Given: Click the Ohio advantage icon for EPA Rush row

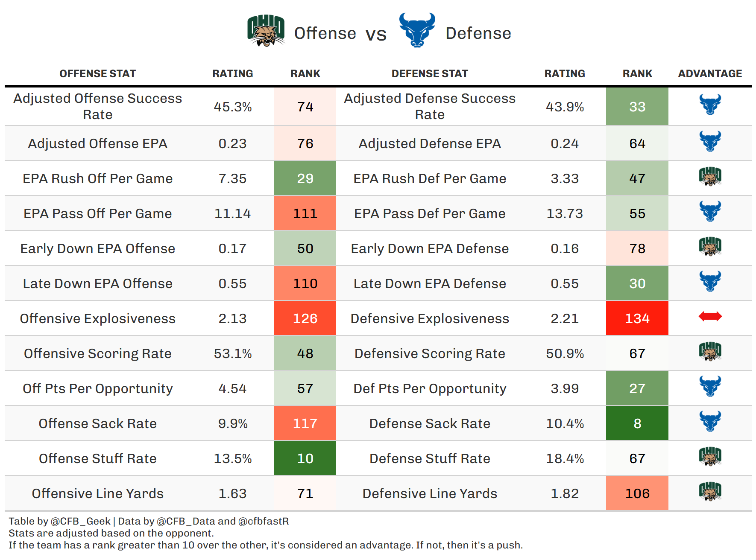Looking at the screenshot, I should 710,177.
